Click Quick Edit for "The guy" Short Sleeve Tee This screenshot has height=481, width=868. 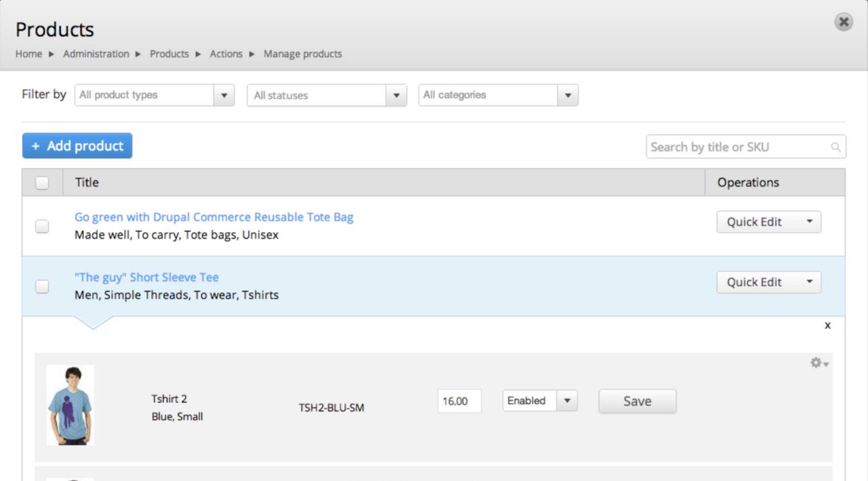(x=754, y=282)
